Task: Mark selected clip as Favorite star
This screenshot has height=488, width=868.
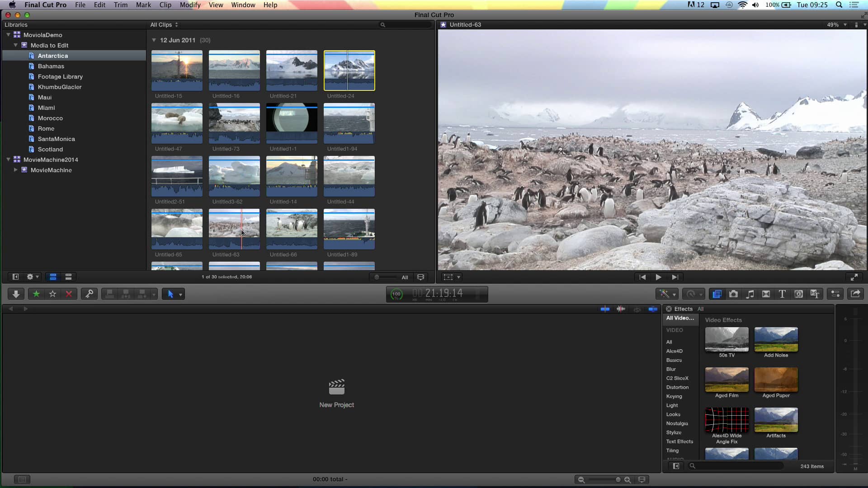Action: pos(36,294)
